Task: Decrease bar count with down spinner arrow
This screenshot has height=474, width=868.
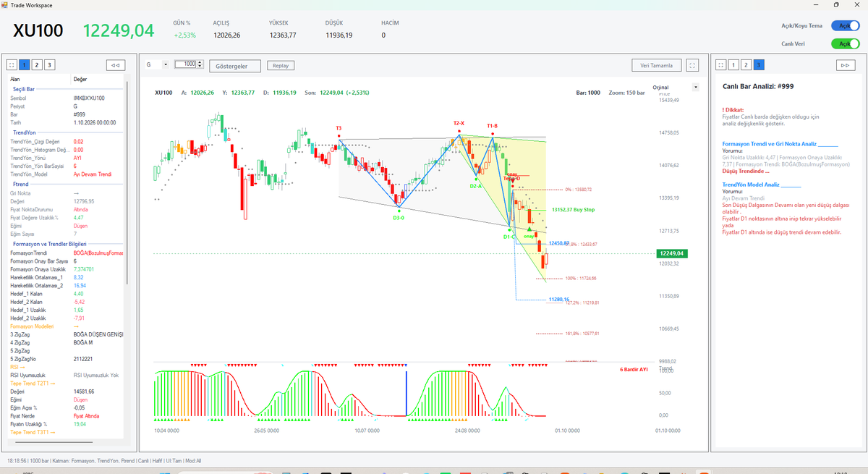Action: pyautogui.click(x=199, y=67)
